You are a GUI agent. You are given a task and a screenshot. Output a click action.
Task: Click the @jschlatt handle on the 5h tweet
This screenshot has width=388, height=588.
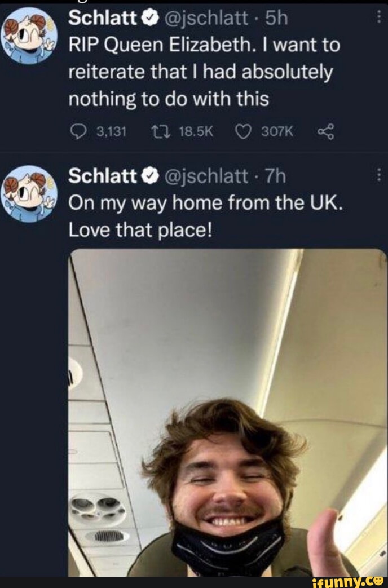click(204, 19)
